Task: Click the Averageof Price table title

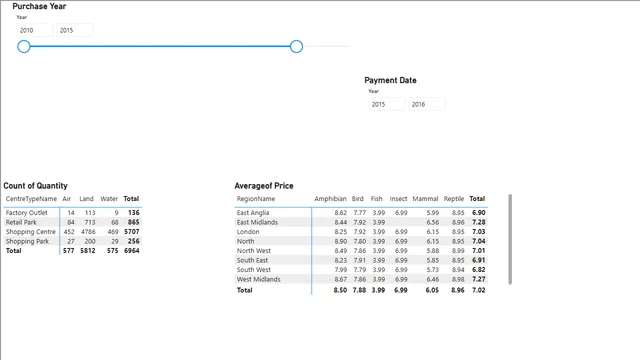Action: pos(264,186)
